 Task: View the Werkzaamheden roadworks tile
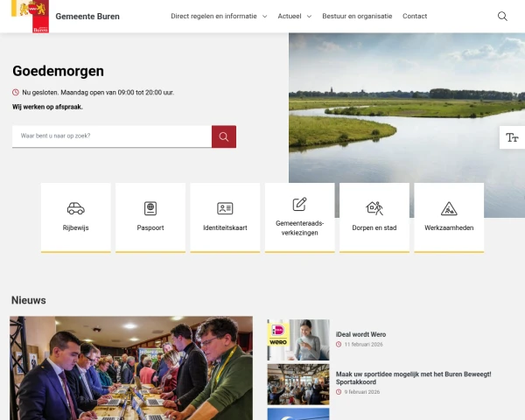click(x=449, y=217)
